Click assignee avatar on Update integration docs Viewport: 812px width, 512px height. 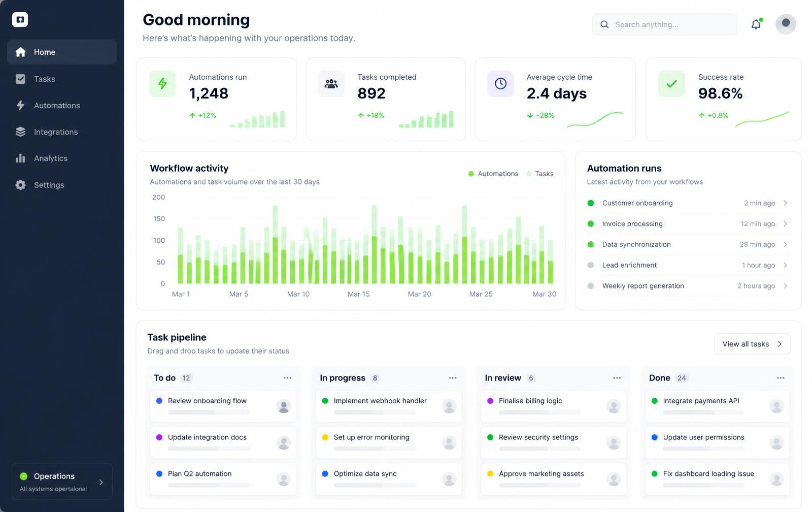click(x=284, y=443)
